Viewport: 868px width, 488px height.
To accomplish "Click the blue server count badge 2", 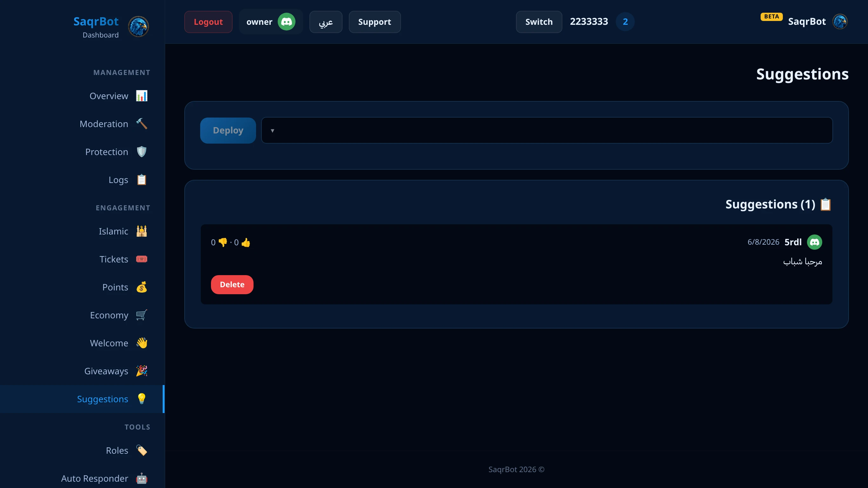I will click(625, 22).
